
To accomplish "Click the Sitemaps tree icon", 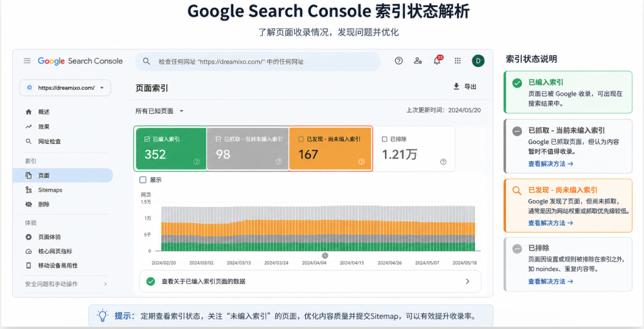I will click(28, 190).
